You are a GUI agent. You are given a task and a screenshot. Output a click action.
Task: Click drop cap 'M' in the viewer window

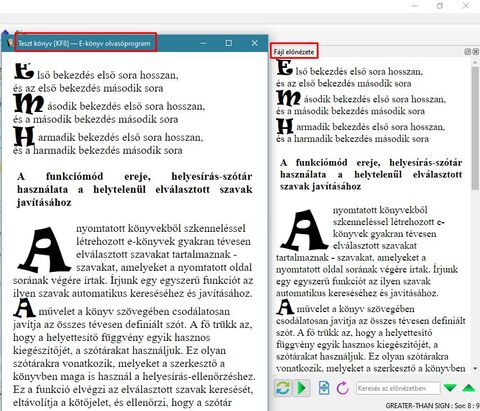pos(29,103)
